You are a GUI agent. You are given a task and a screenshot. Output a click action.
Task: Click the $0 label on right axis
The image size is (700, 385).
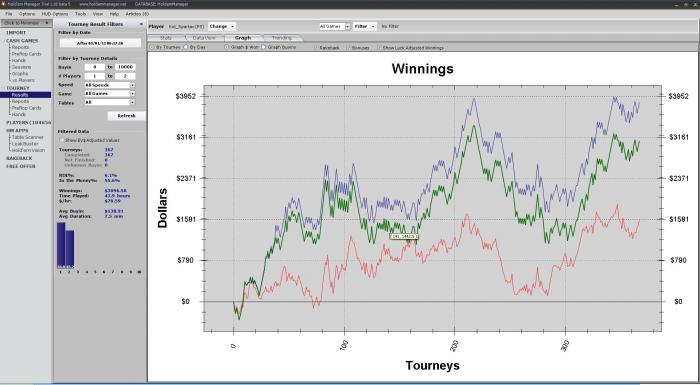point(678,301)
